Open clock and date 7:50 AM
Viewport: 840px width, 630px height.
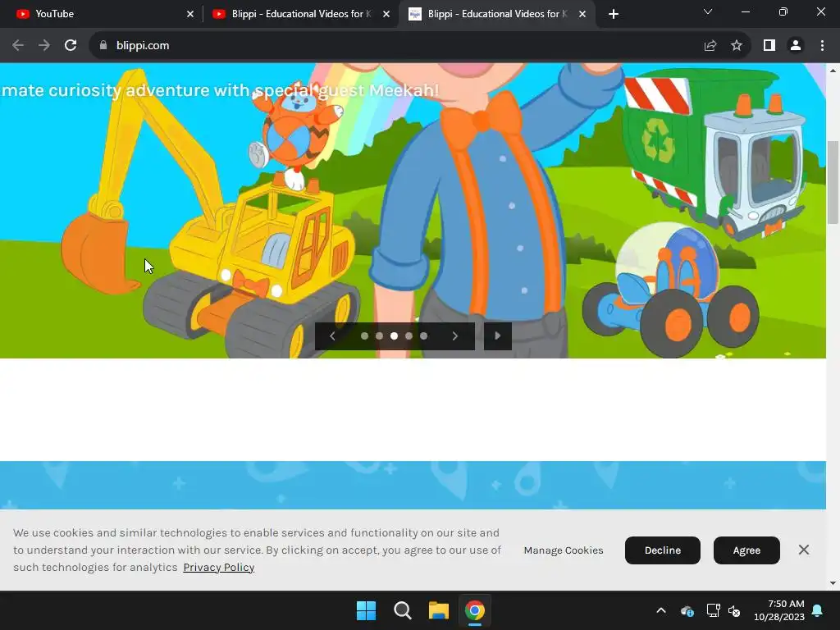779,610
